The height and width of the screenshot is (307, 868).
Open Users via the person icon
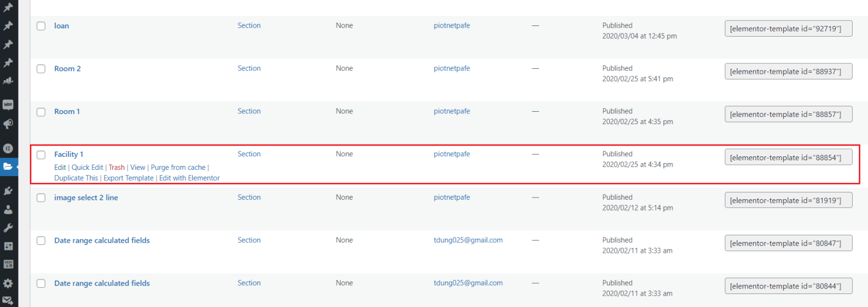click(x=8, y=210)
